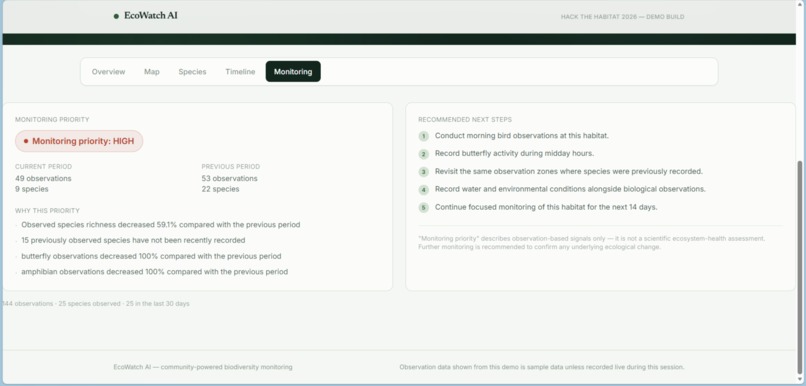Click the step 5 number badge
Screen dimensions: 806x386
(424, 208)
